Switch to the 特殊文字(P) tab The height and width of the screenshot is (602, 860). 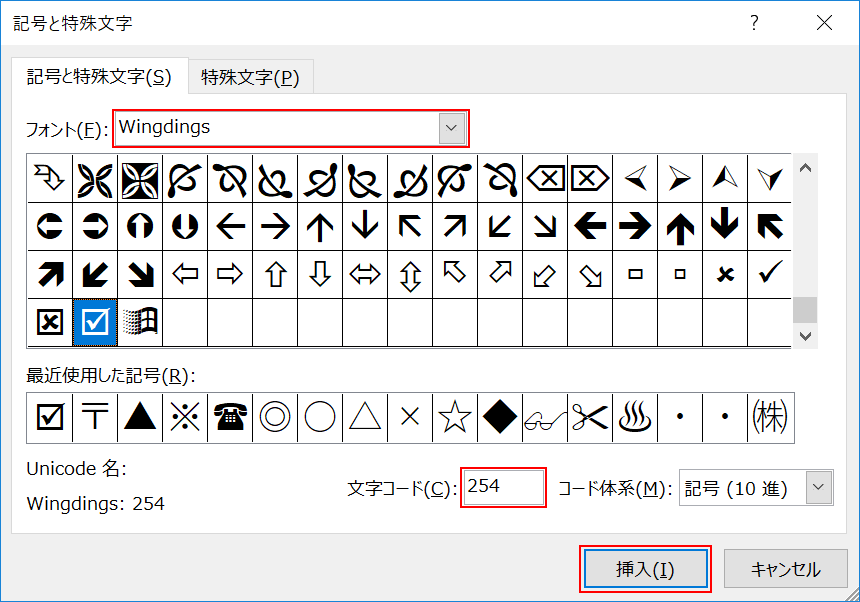click(251, 77)
